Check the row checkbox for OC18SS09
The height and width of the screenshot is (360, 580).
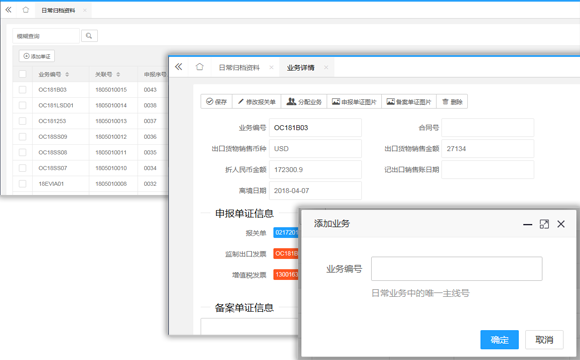[23, 137]
